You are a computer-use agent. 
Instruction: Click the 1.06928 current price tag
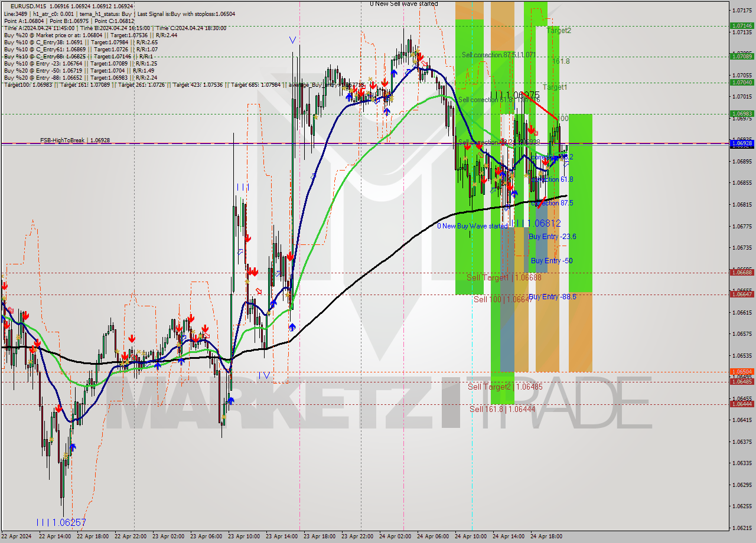pyautogui.click(x=741, y=143)
